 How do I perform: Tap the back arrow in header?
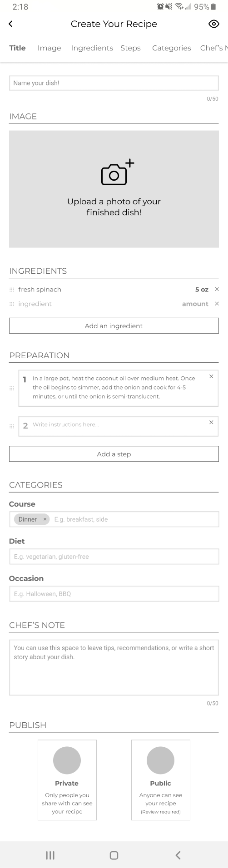[11, 24]
